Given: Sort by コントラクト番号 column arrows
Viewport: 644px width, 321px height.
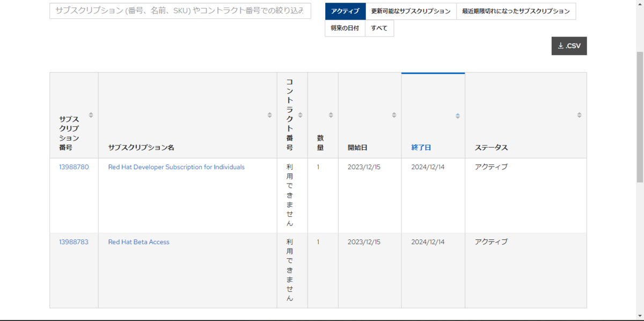Looking at the screenshot, I should pyautogui.click(x=300, y=115).
